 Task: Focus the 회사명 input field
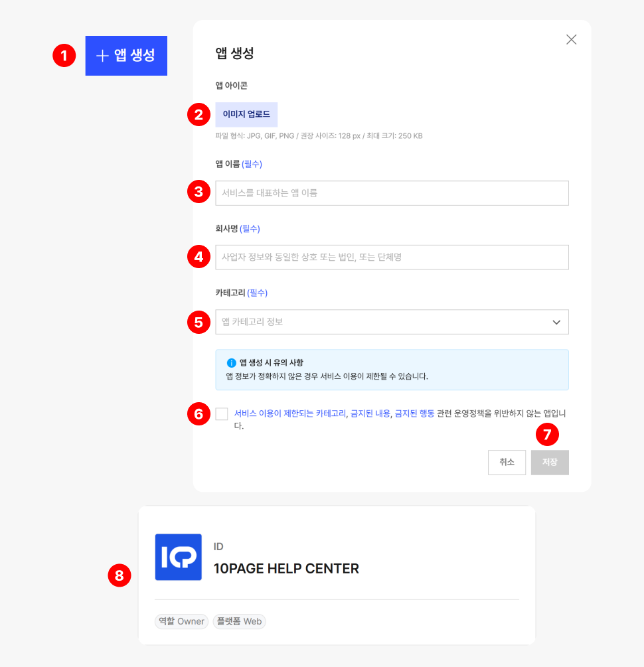(392, 257)
